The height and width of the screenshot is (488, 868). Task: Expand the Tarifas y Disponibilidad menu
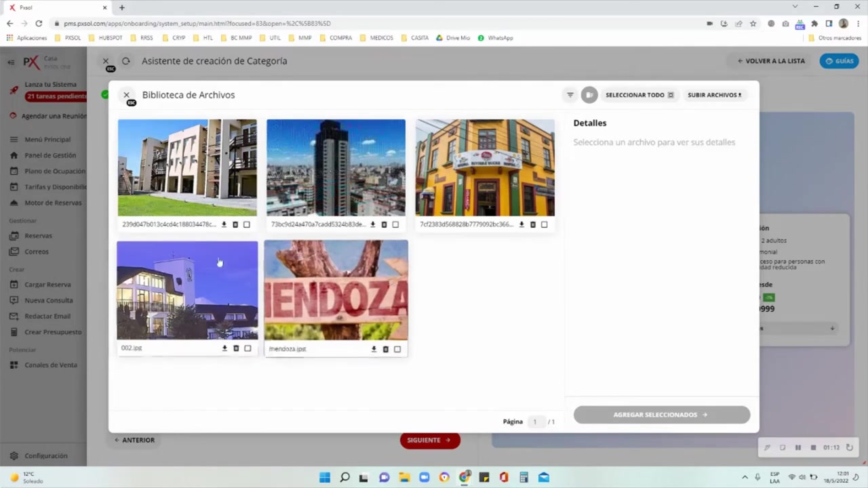coord(55,186)
